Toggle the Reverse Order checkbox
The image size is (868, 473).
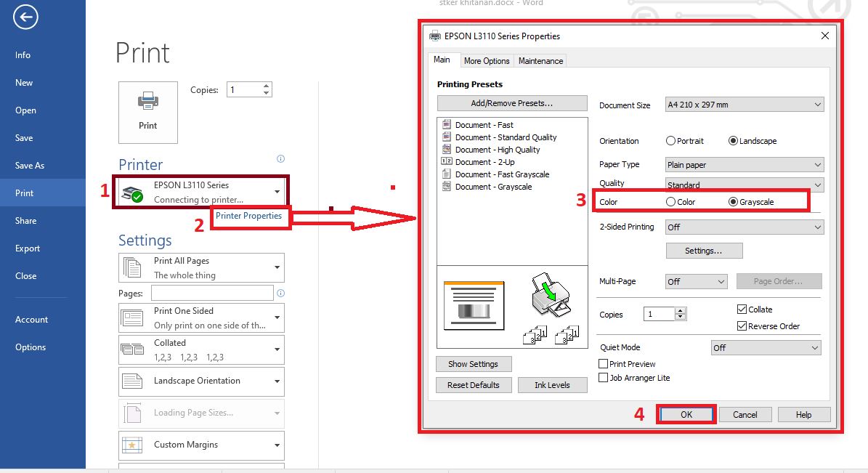click(x=742, y=326)
